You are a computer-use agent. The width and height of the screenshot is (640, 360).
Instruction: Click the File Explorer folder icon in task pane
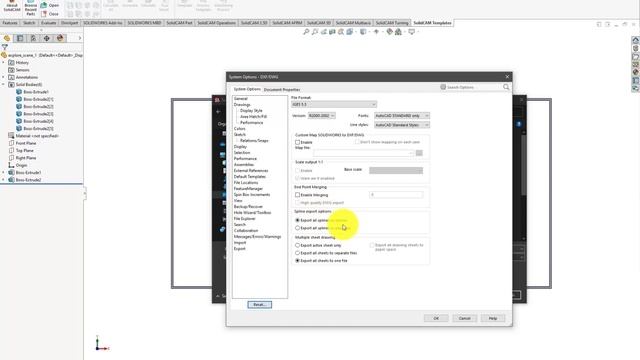pos(636,56)
